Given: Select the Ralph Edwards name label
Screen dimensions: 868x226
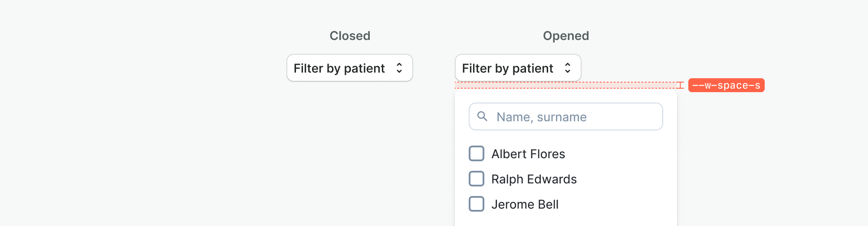Looking at the screenshot, I should [534, 179].
